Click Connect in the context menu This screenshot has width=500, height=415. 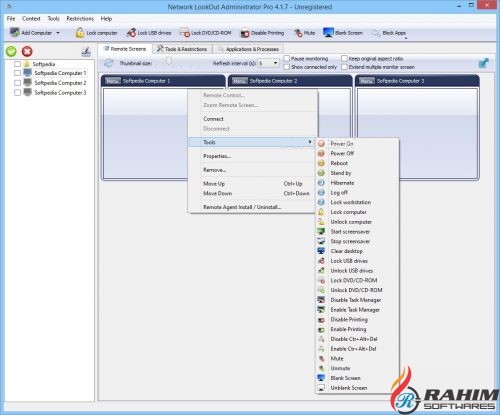pyautogui.click(x=252, y=119)
